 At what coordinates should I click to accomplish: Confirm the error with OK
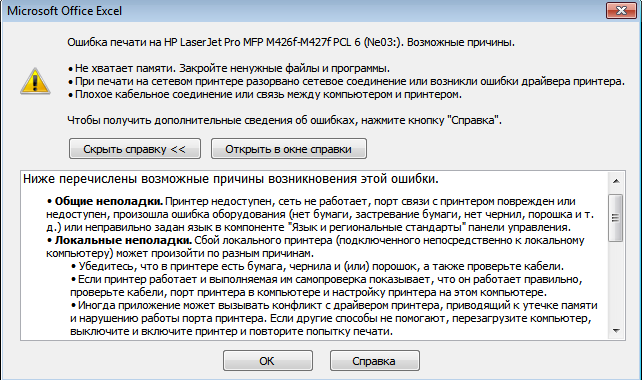(268, 361)
